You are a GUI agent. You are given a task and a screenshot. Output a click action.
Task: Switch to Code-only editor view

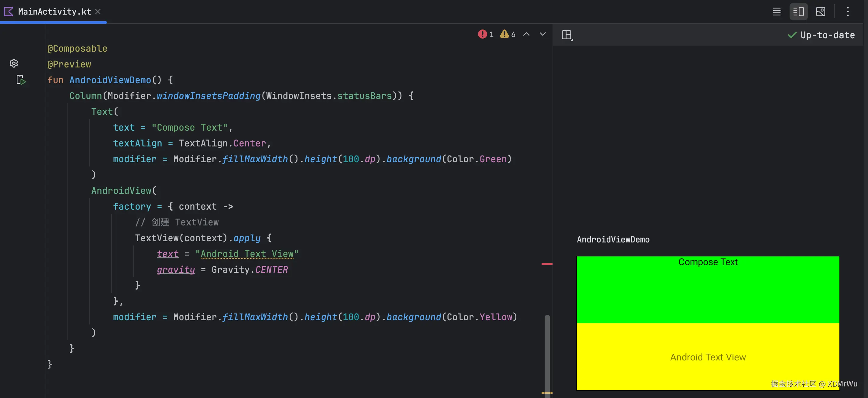[776, 12]
